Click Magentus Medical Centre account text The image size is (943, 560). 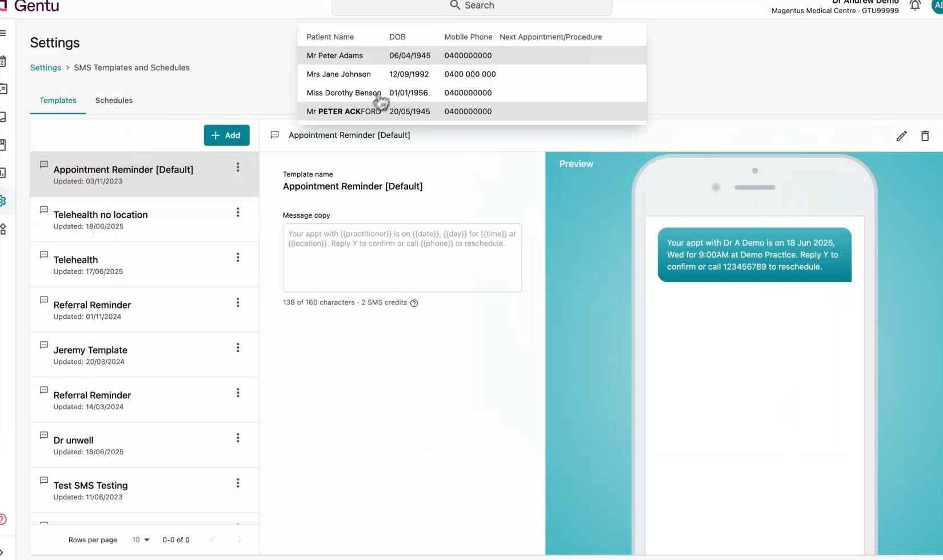coord(835,11)
